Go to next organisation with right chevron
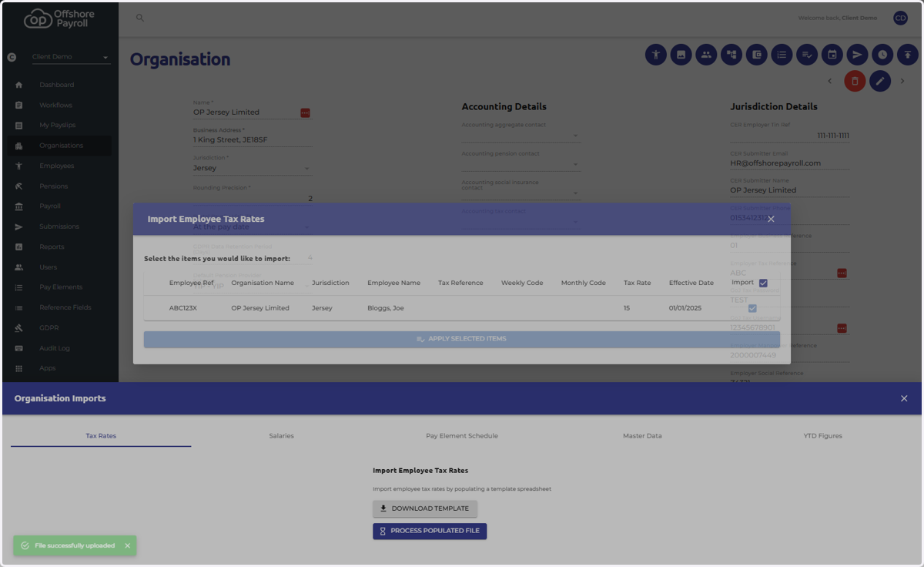924x567 pixels. click(x=902, y=81)
